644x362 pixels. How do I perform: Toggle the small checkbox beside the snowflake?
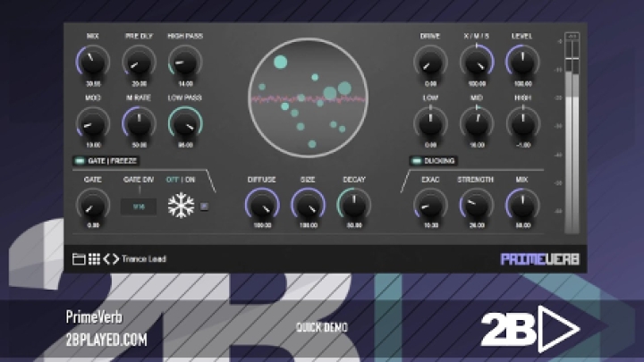[x=204, y=206]
